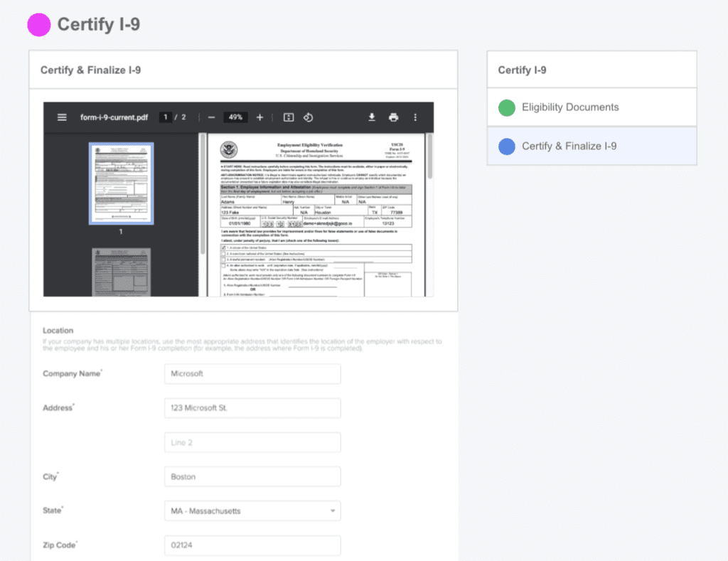Click the State label
Viewport: 728px width, 561px height.
click(53, 511)
